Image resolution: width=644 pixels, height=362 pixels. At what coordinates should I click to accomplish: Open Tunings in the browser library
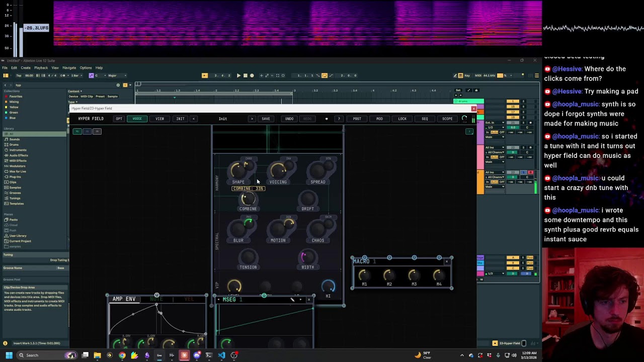15,198
